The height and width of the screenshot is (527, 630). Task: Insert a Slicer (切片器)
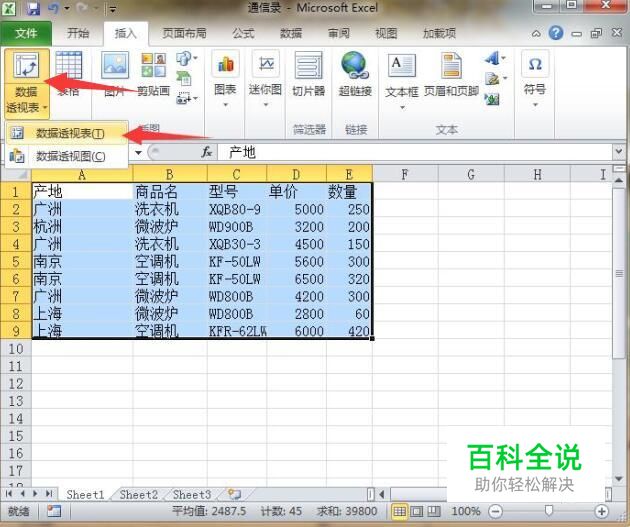309,74
